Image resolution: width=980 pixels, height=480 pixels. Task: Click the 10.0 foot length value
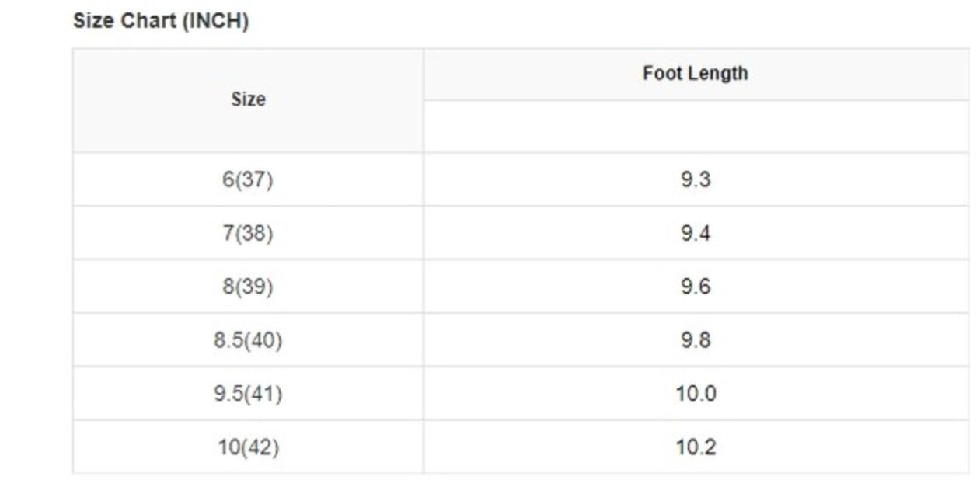695,394
